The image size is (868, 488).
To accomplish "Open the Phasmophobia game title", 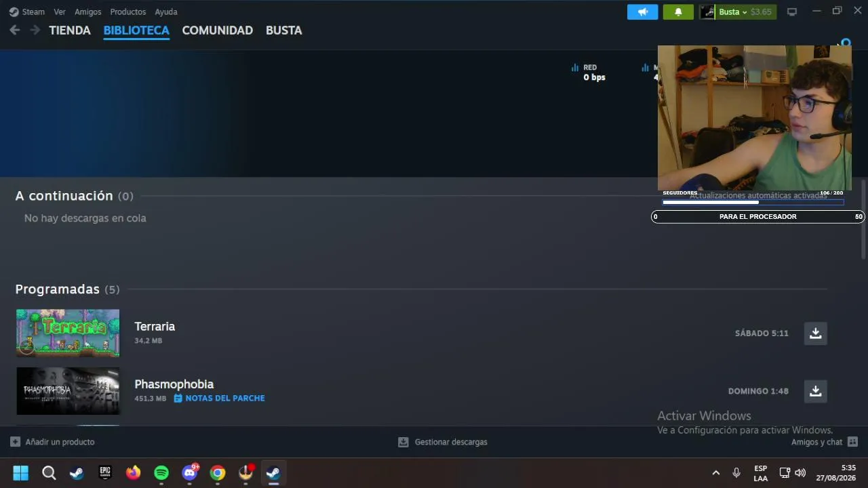I will pyautogui.click(x=174, y=384).
